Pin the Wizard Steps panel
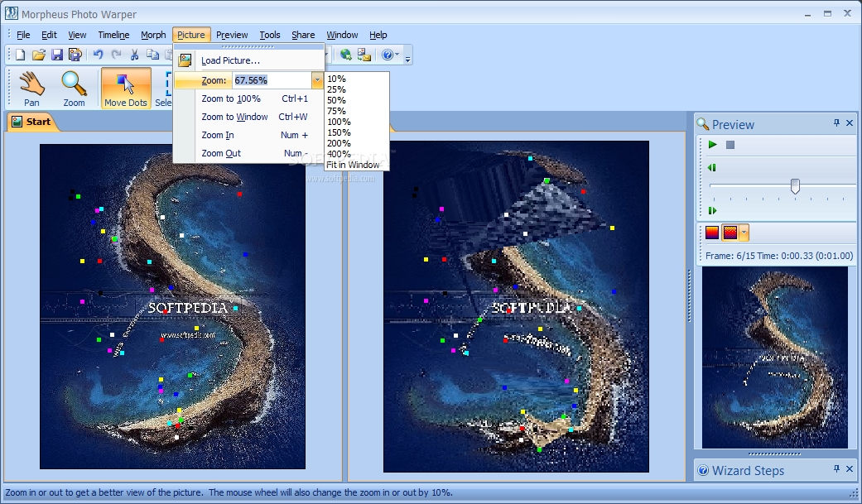Viewport: 862px width, 504px height. [836, 468]
